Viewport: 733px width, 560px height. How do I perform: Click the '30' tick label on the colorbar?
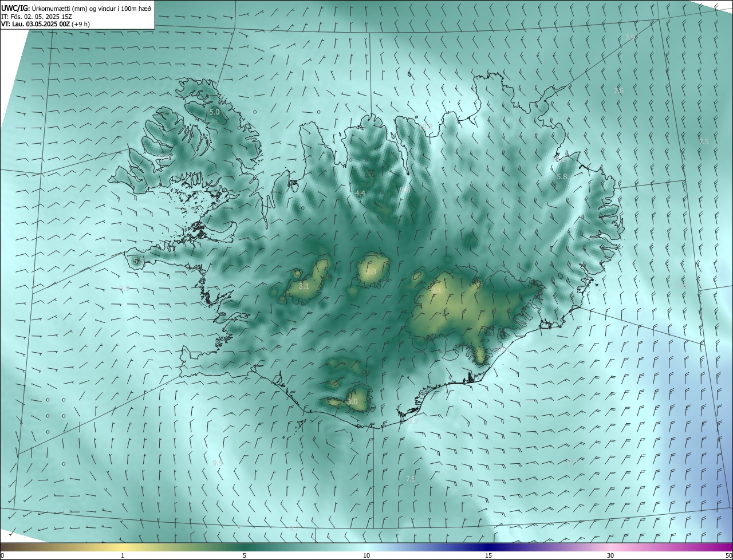click(610, 555)
